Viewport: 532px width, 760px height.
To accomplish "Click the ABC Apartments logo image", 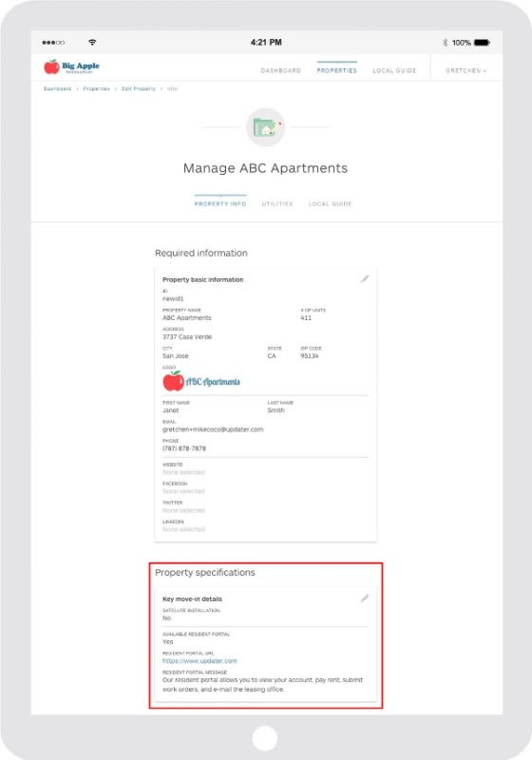I will [x=201, y=382].
